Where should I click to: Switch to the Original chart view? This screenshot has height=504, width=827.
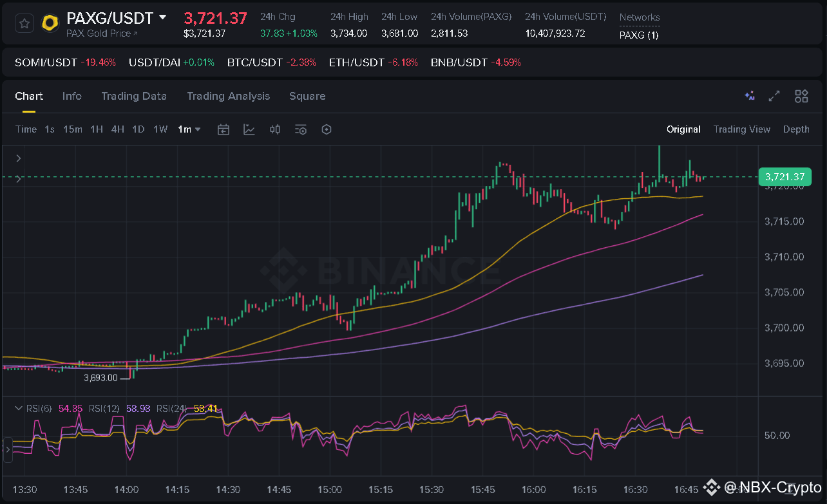[x=683, y=129]
